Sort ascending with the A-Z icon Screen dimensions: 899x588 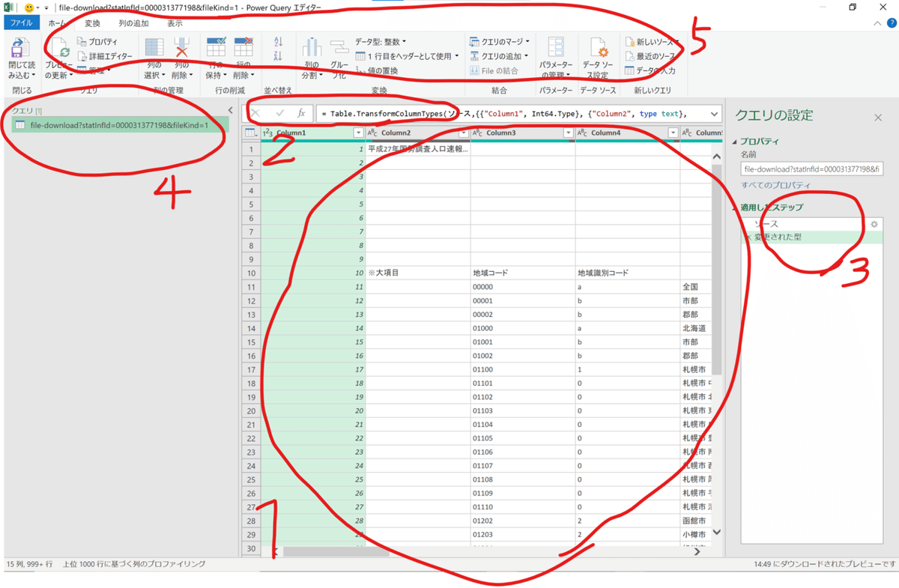279,43
